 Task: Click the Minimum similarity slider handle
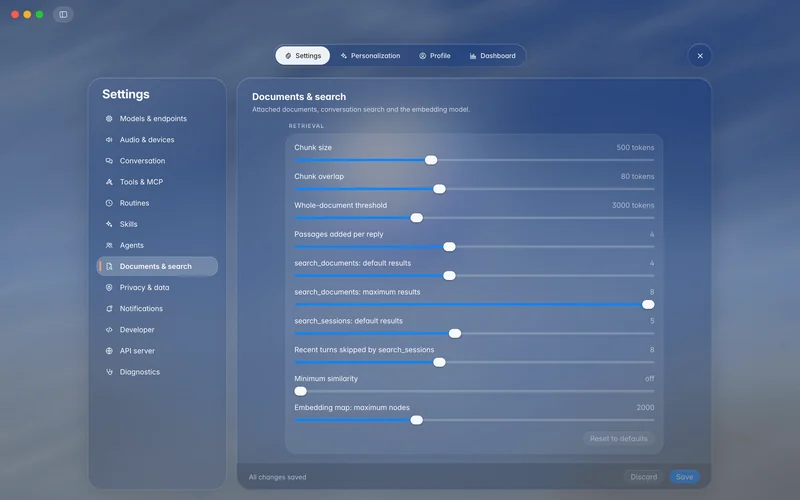pyautogui.click(x=301, y=391)
